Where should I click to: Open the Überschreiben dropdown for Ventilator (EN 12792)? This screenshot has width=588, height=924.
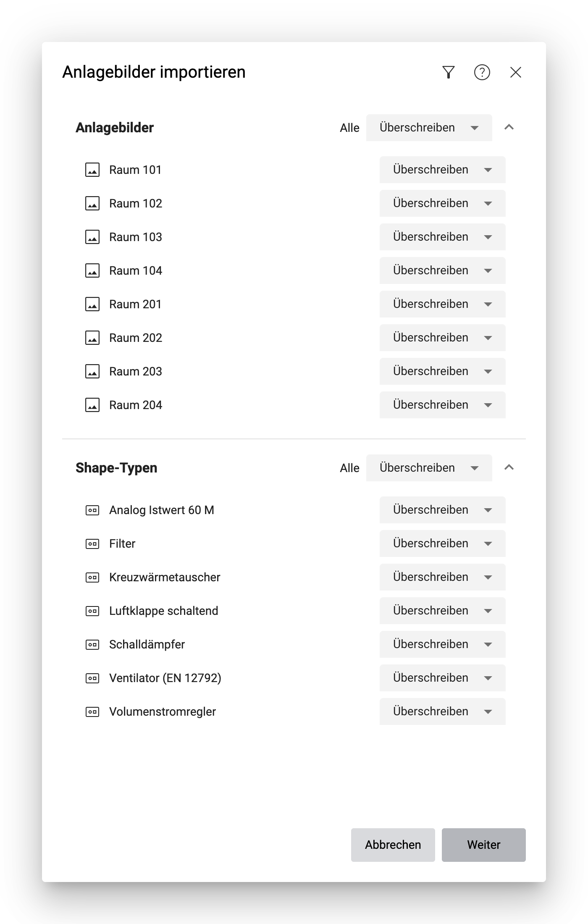[442, 678]
